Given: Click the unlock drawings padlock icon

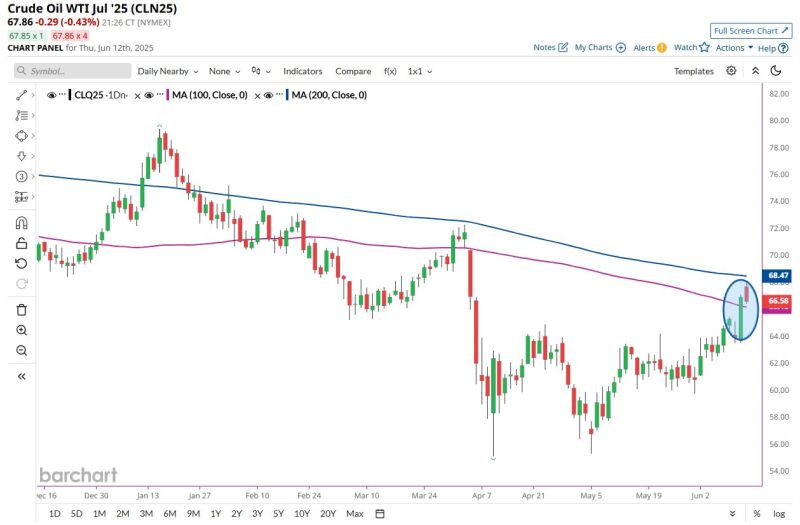Looking at the screenshot, I should click(21, 243).
